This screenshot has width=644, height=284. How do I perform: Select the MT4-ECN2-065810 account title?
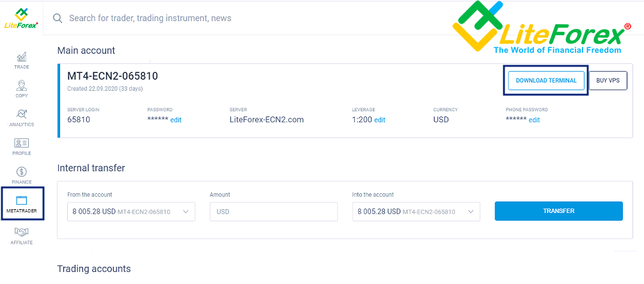click(113, 76)
